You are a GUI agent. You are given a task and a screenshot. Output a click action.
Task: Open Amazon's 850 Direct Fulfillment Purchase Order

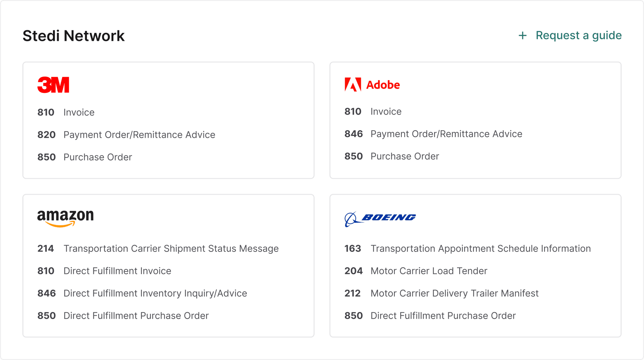(x=123, y=316)
